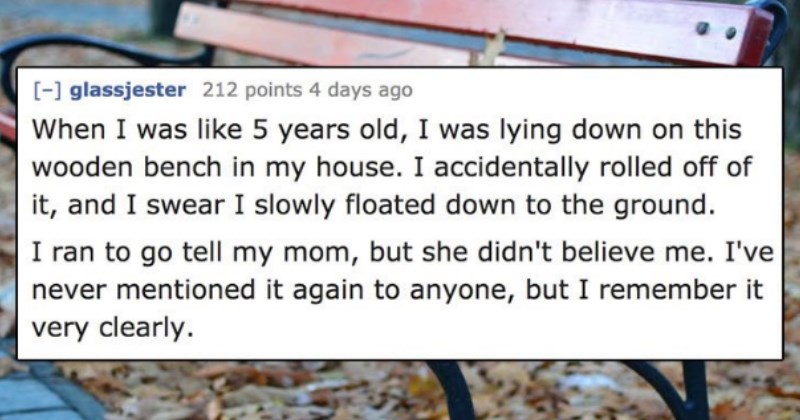Click the words 'wooden bench' in the comment

[129, 167]
